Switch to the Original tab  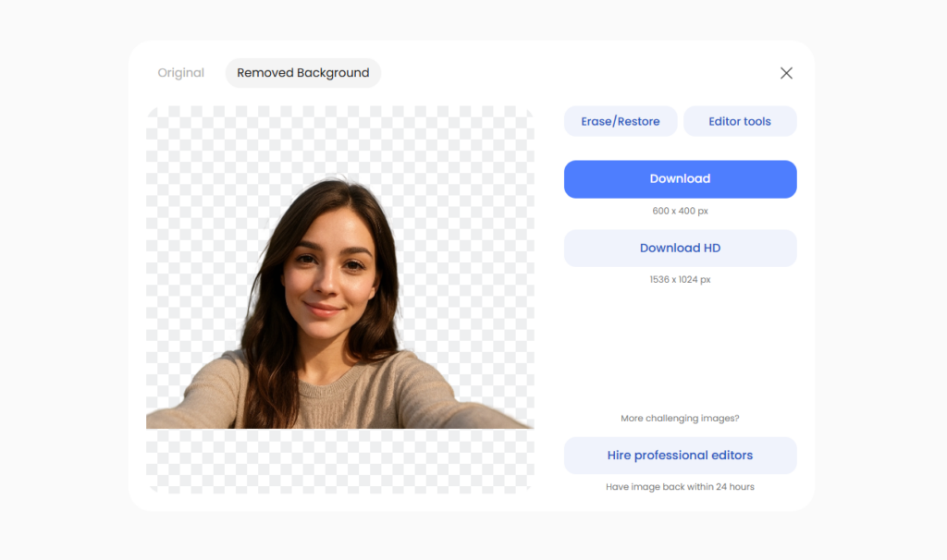180,73
